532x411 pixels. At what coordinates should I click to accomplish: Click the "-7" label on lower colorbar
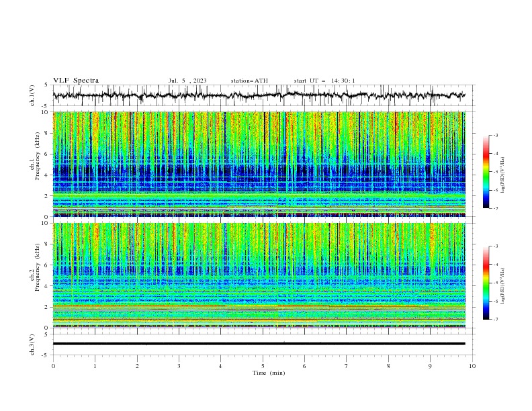click(495, 319)
